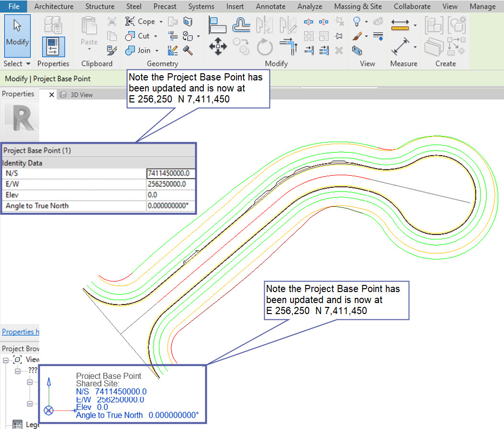Close the 3D View tab
The image size is (504, 429).
click(52, 95)
